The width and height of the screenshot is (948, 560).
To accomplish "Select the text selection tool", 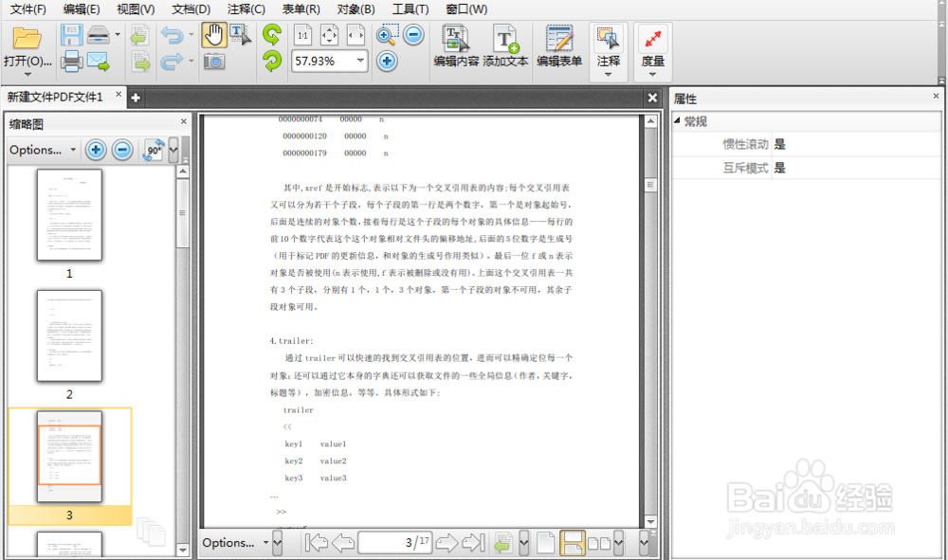I will tap(240, 35).
